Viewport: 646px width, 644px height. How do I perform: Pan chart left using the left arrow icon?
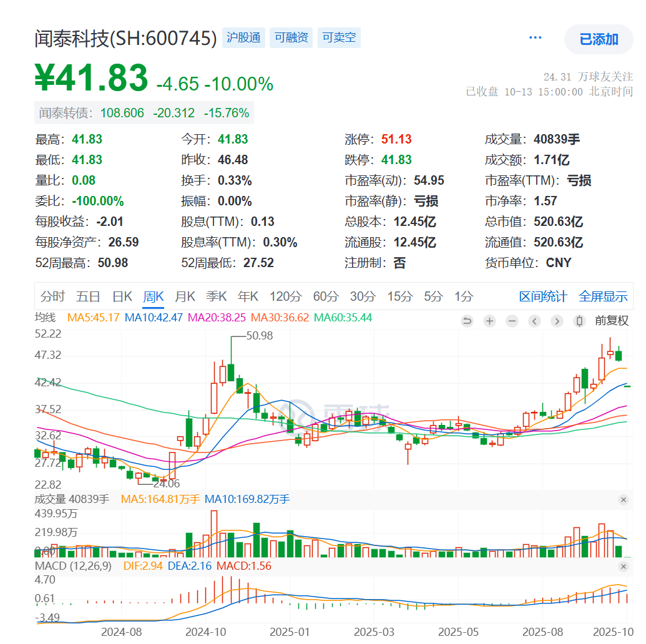(534, 321)
